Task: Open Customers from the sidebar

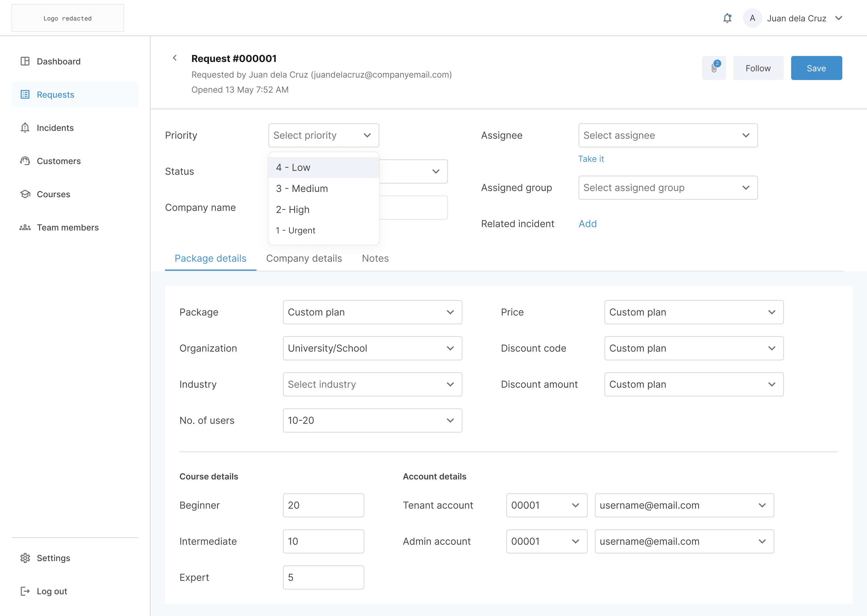Action: click(x=25, y=161)
